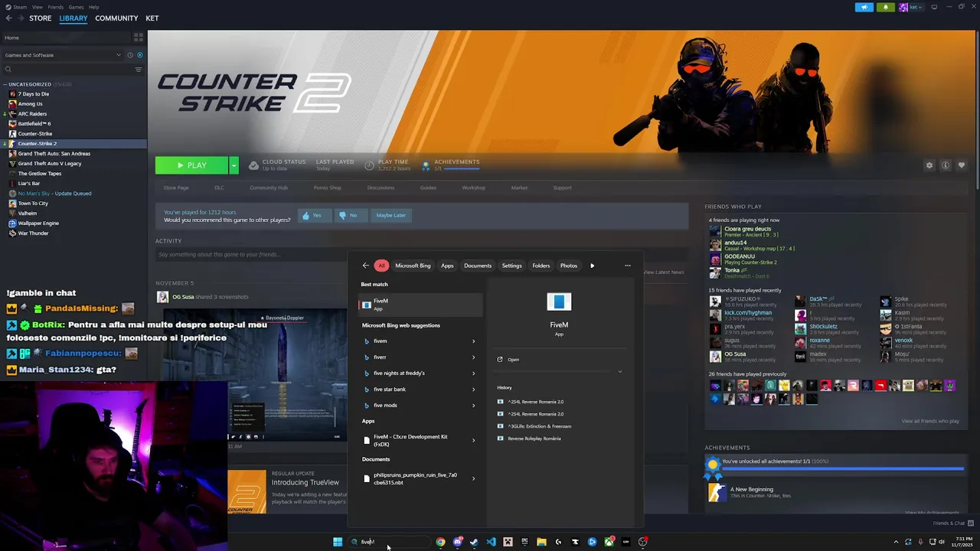Image resolution: width=980 pixels, height=551 pixels.
Task: Open Steam announcements megaphone icon
Action: point(864,8)
